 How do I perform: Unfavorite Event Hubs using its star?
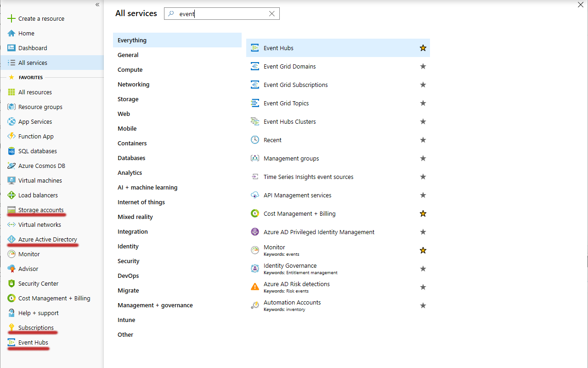click(423, 48)
